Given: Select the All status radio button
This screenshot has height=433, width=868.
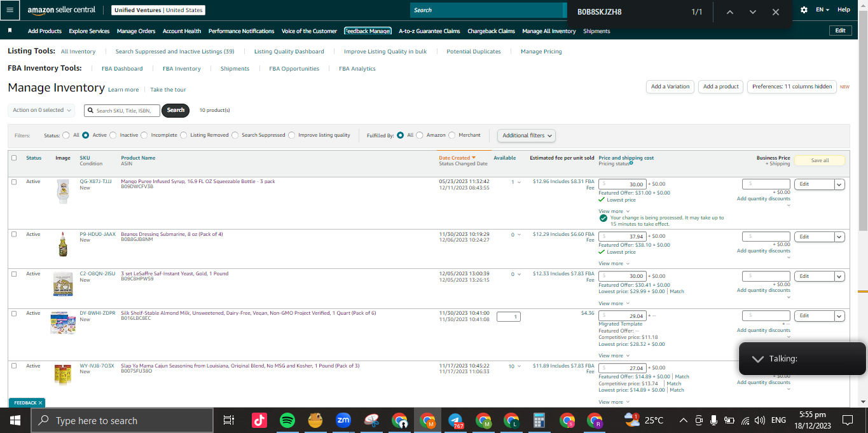Looking at the screenshot, I should click(x=66, y=135).
